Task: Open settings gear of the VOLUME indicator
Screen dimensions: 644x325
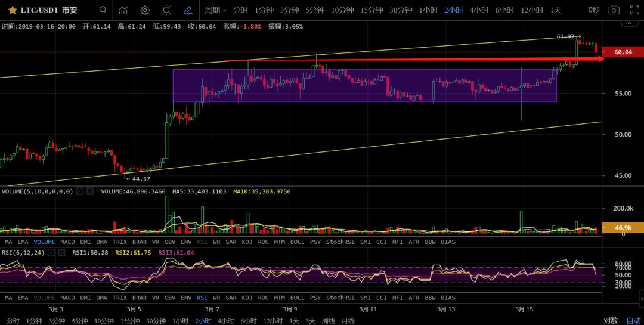Action: click(x=80, y=191)
